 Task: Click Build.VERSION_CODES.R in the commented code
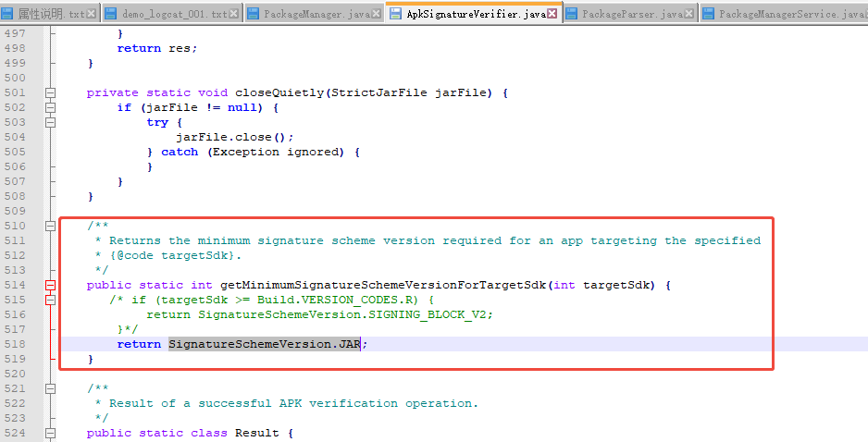[x=338, y=300]
